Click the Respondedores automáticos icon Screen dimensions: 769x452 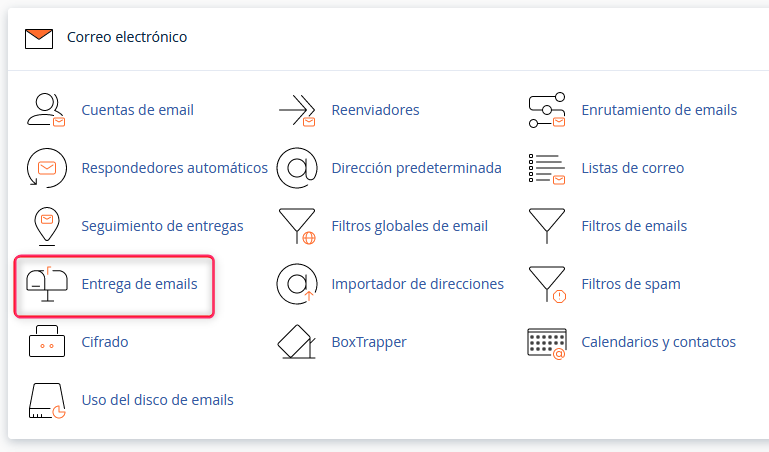[47, 168]
